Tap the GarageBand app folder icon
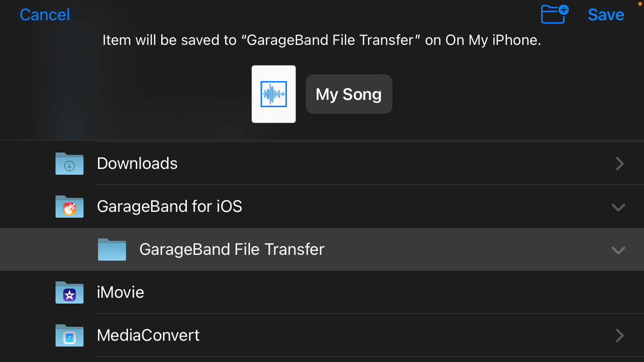644x362 pixels. [69, 207]
